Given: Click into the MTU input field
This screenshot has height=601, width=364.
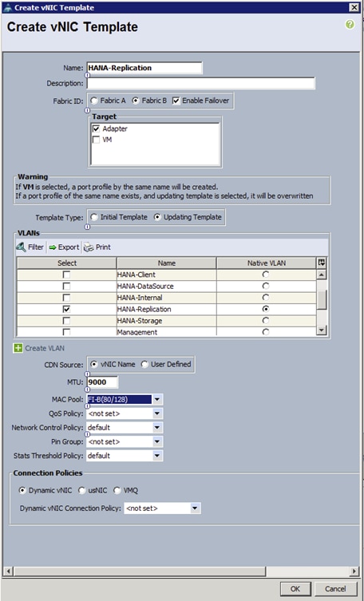Looking at the screenshot, I should 102,382.
